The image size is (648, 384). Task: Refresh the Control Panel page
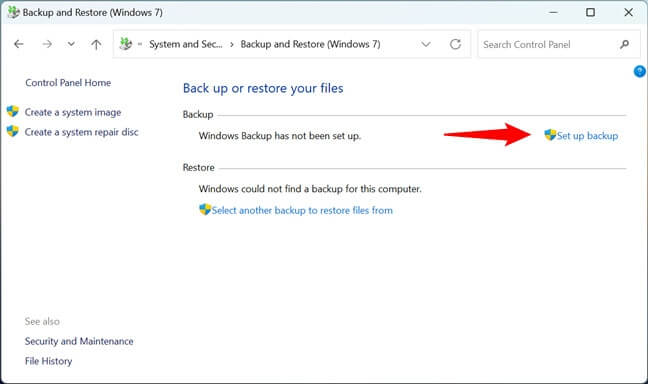[455, 44]
